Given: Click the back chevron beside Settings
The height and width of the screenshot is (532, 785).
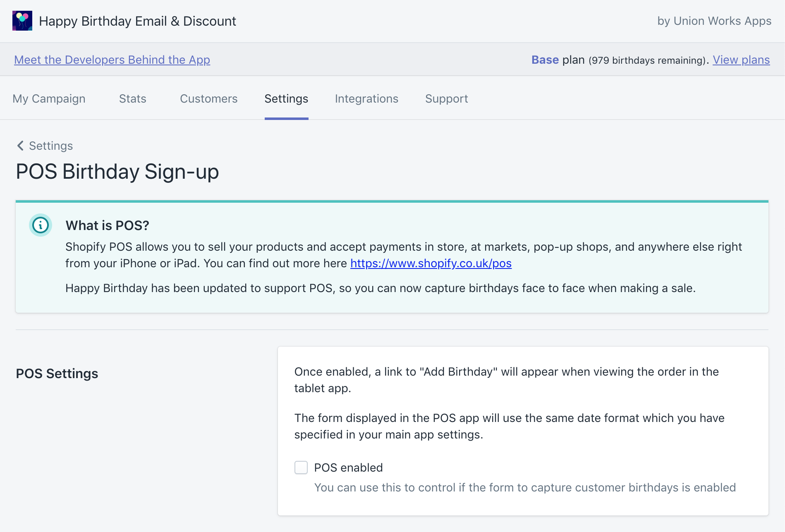Looking at the screenshot, I should (20, 146).
